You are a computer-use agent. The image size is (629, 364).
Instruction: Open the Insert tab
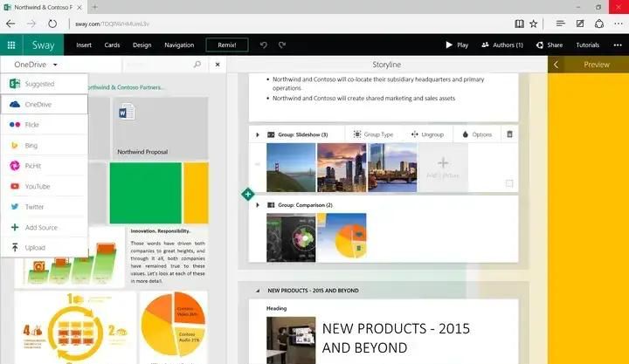[84, 45]
